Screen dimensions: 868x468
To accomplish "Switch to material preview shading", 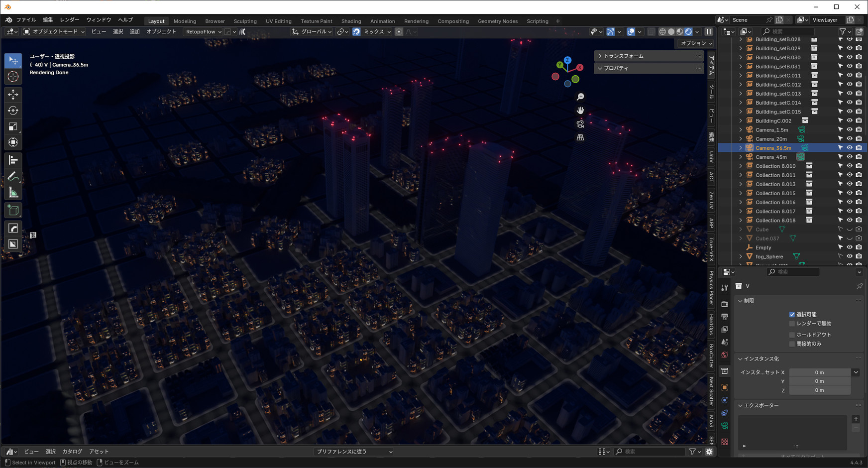I will click(x=680, y=31).
